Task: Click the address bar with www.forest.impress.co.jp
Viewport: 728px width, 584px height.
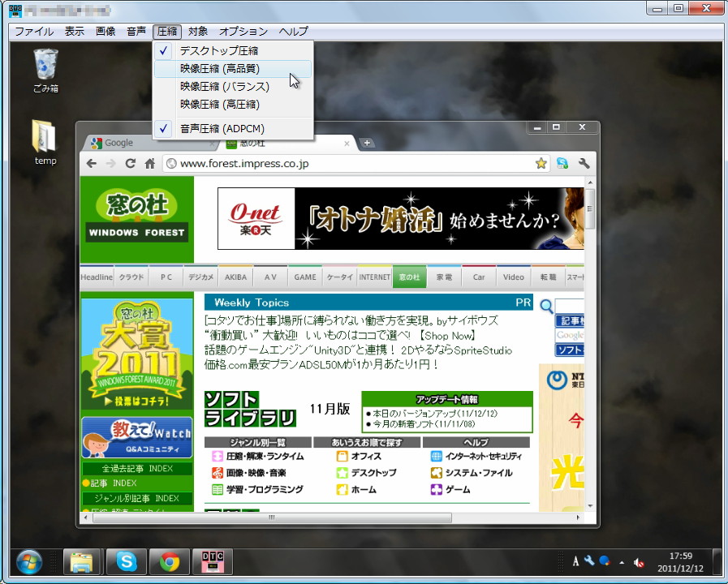Action: 355,163
